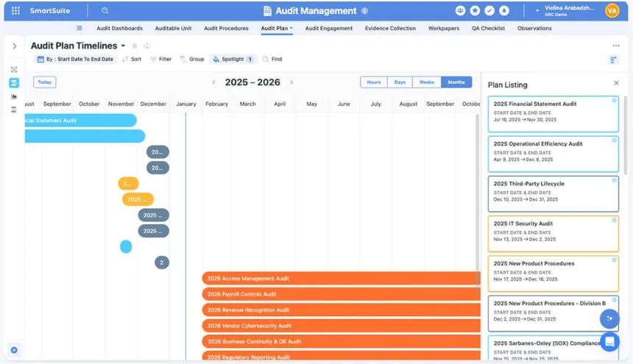Click the VA user avatar
Image resolution: width=633 pixels, height=364 pixels.
[x=612, y=11]
